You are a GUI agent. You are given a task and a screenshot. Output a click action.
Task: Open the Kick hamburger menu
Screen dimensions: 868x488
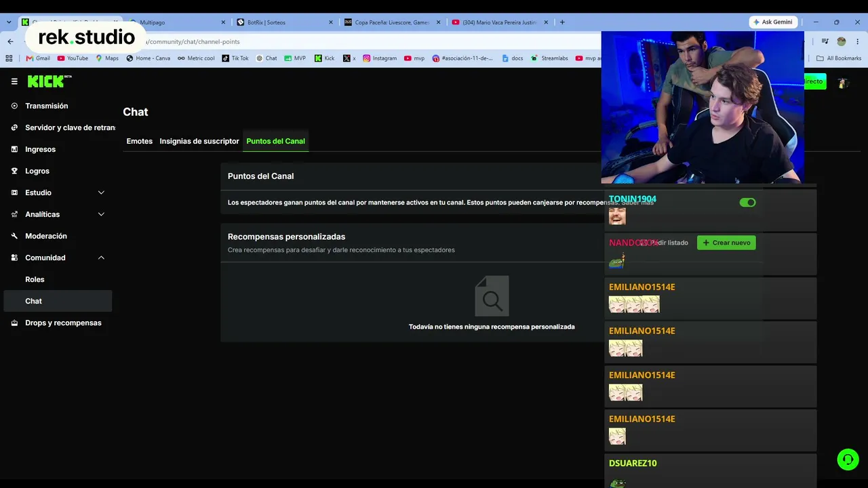(x=14, y=81)
